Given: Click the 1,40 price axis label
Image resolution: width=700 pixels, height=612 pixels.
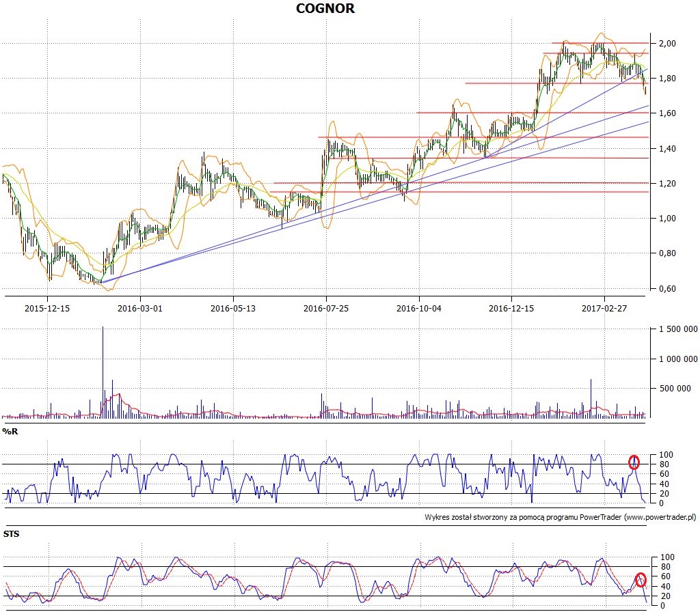Looking at the screenshot, I should (667, 148).
